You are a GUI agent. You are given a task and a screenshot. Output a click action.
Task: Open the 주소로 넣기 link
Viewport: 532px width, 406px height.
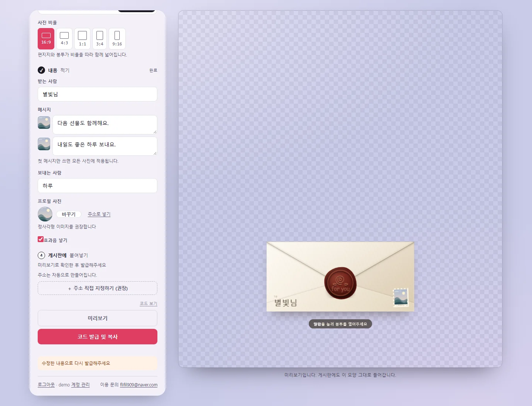tap(99, 214)
